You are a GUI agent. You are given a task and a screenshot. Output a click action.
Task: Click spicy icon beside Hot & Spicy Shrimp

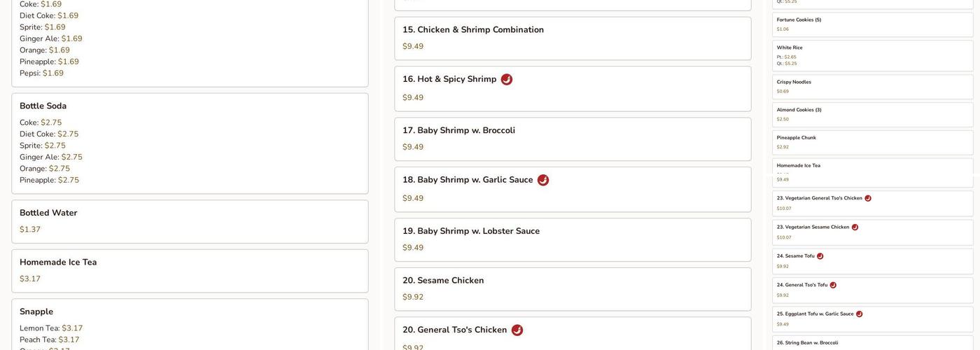tap(507, 80)
